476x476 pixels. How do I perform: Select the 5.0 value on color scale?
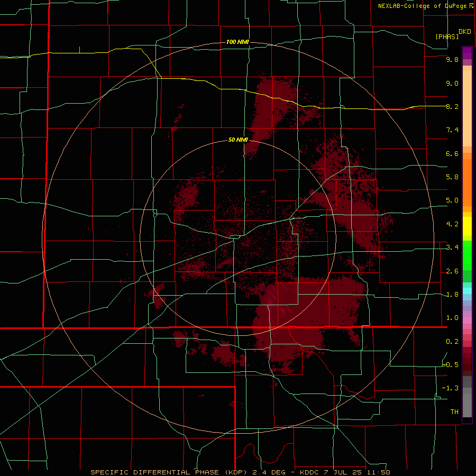452,200
